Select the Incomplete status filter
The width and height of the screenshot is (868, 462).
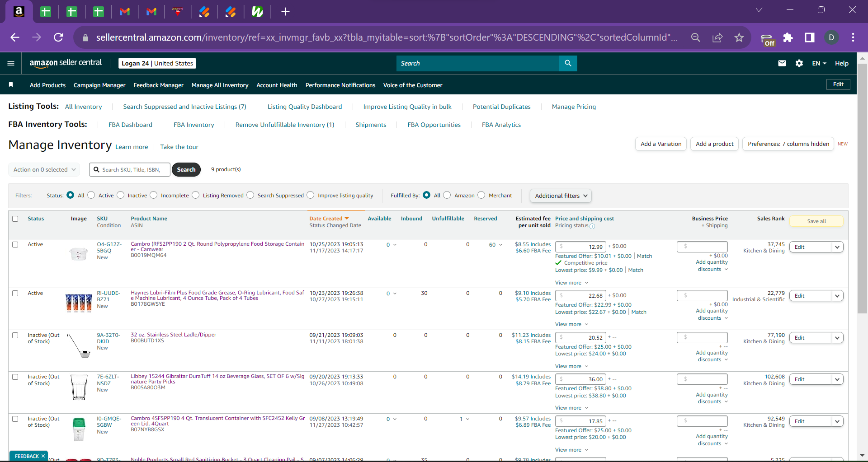154,195
